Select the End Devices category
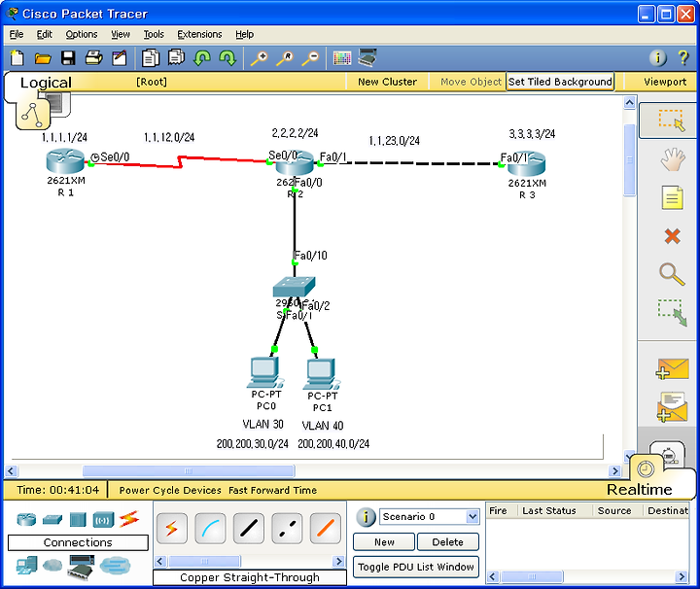The height and width of the screenshot is (589, 700). 27,566
